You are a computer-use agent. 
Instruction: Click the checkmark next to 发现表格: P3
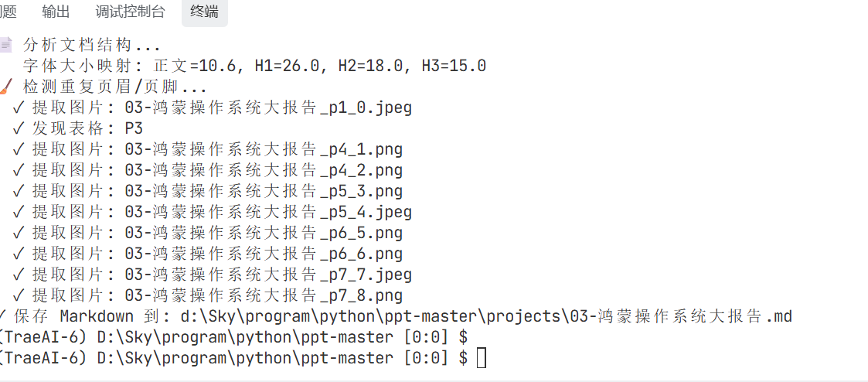pos(18,128)
